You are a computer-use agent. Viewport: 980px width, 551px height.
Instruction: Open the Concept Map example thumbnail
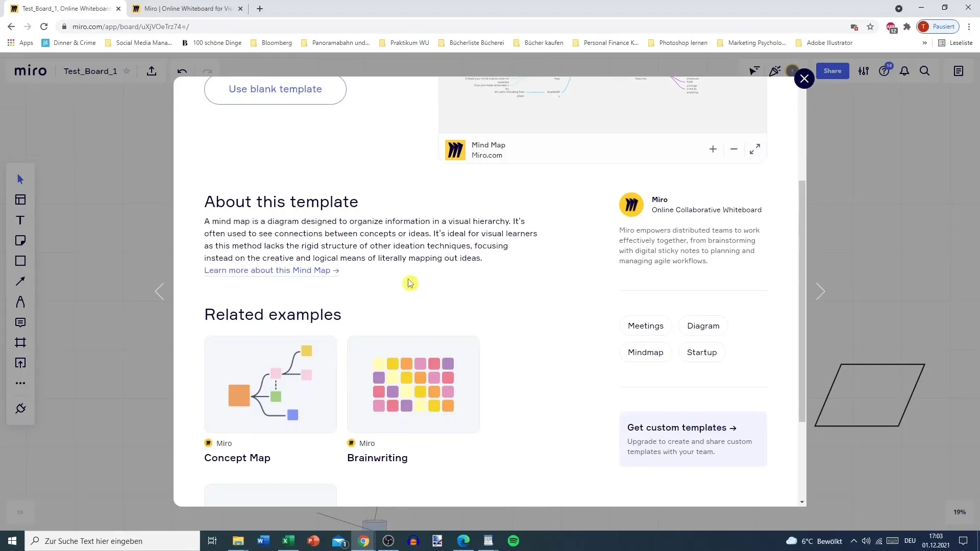(x=271, y=384)
